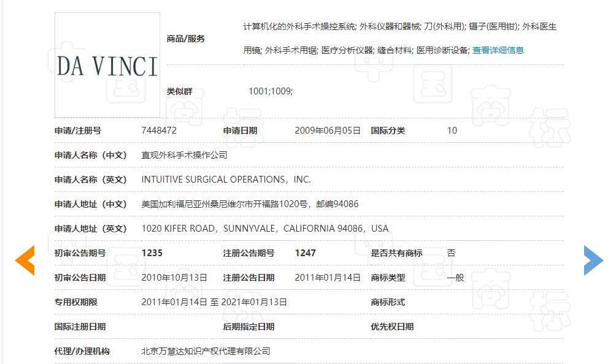Select INTUITIVE SURGICAL OPERATIONS, INC. text

pos(226,180)
